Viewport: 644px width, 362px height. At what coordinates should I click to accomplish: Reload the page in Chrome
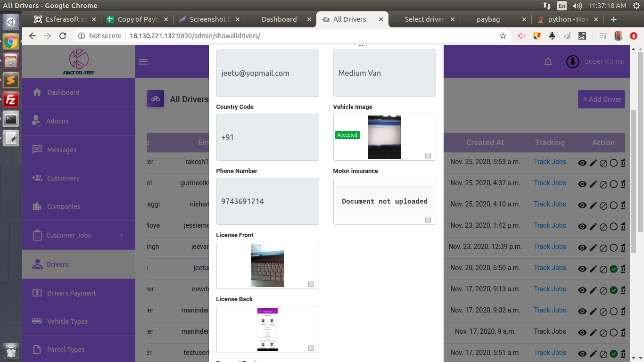[63, 36]
